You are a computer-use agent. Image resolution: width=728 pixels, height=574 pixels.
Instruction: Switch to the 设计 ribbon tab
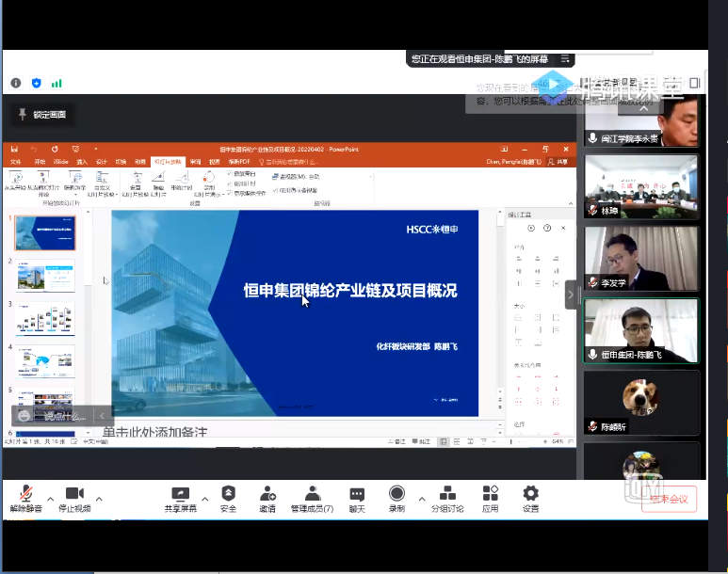pos(101,162)
